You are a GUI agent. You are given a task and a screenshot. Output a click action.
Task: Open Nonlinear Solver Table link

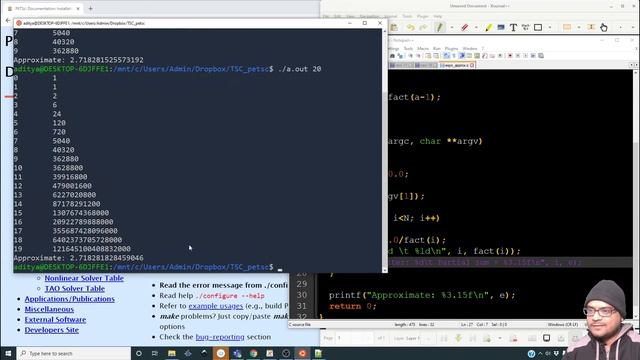[x=84, y=278]
